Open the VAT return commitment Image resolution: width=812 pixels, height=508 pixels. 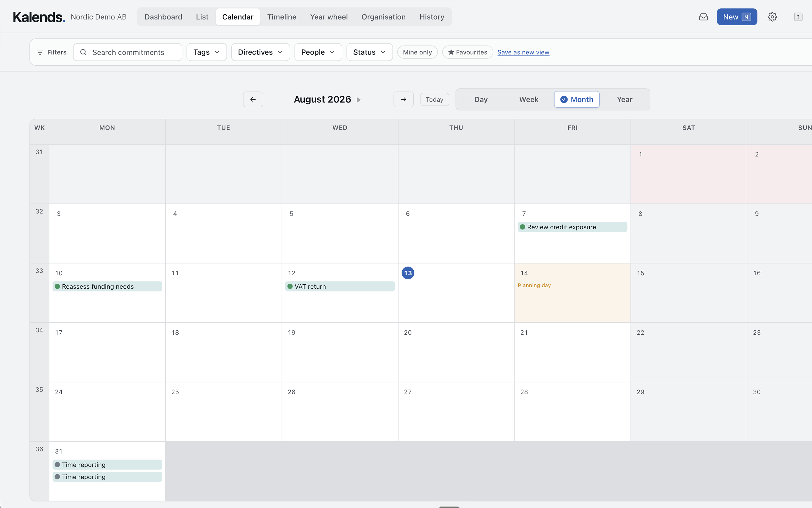click(340, 287)
